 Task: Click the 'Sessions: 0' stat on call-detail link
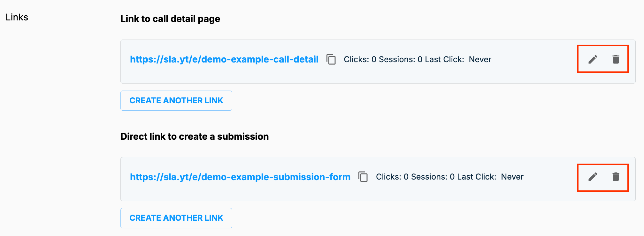[x=401, y=59]
